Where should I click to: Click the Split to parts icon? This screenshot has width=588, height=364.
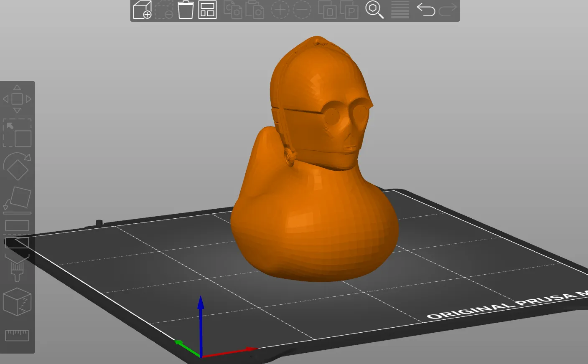pos(349,10)
